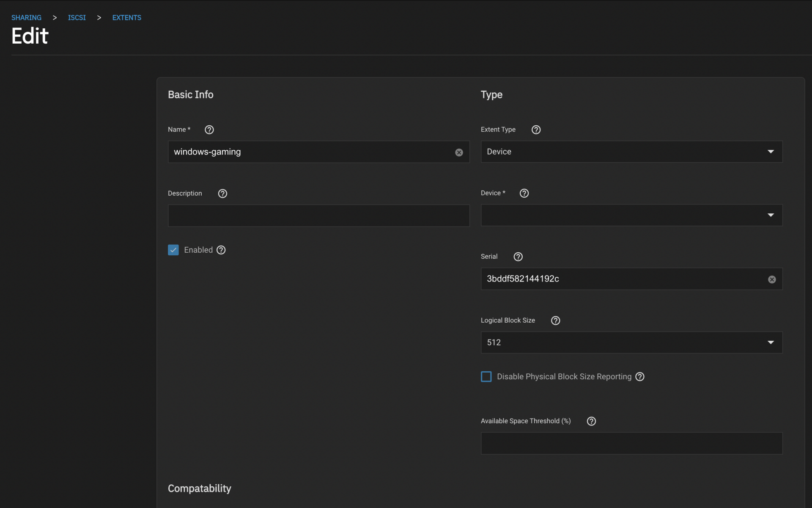The width and height of the screenshot is (812, 508).
Task: Navigate to ISCSI breadcrumb
Action: 77,18
